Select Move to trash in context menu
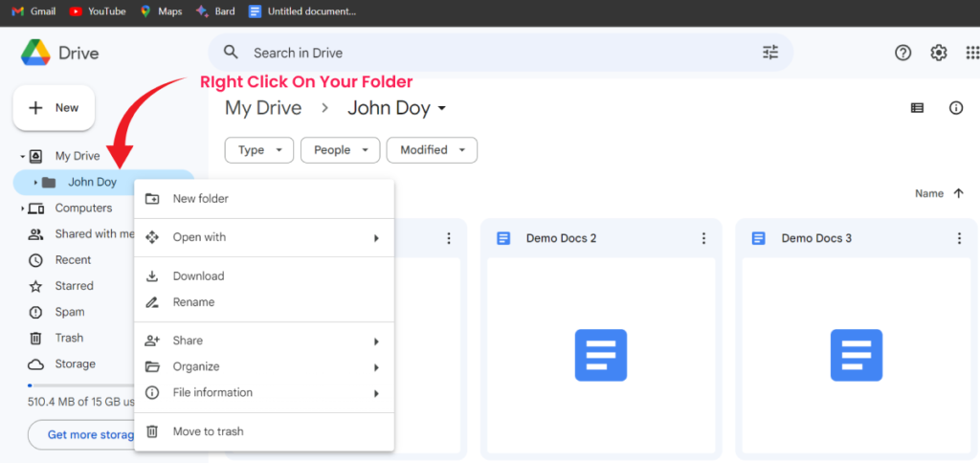This screenshot has height=463, width=980. tap(208, 431)
